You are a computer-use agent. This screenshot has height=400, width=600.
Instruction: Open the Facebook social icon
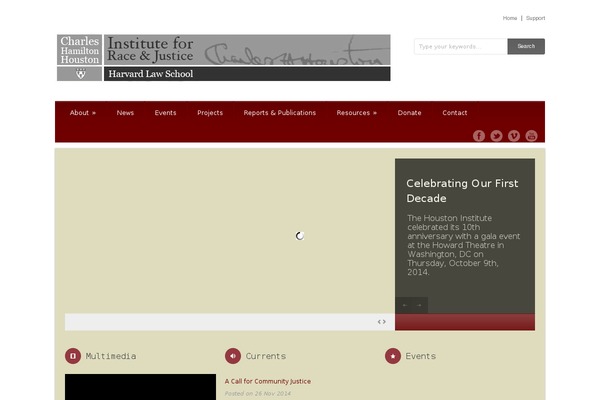coord(479,136)
